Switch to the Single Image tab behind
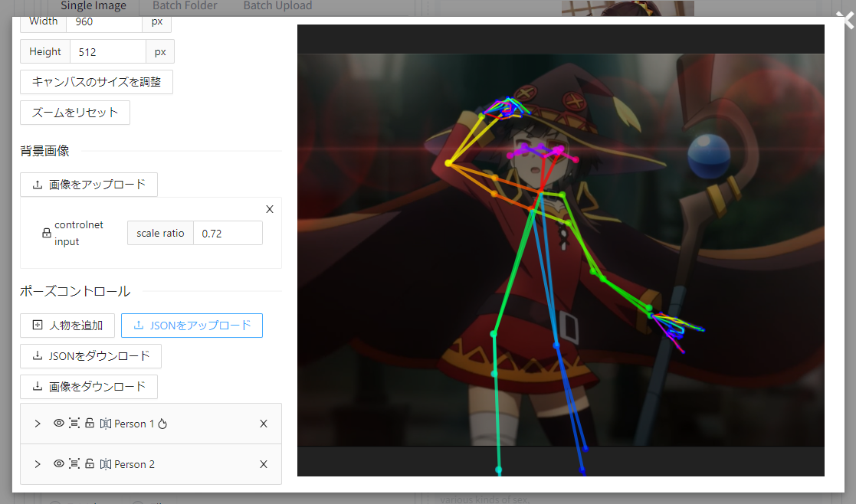This screenshot has width=856, height=504. [93, 6]
